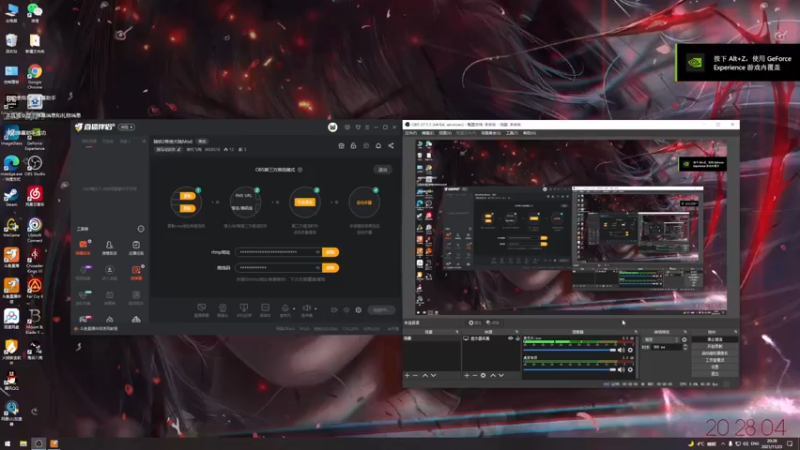This screenshot has width=800, height=450.
Task: Click the GeForce Experience overlay notification
Action: [738, 63]
